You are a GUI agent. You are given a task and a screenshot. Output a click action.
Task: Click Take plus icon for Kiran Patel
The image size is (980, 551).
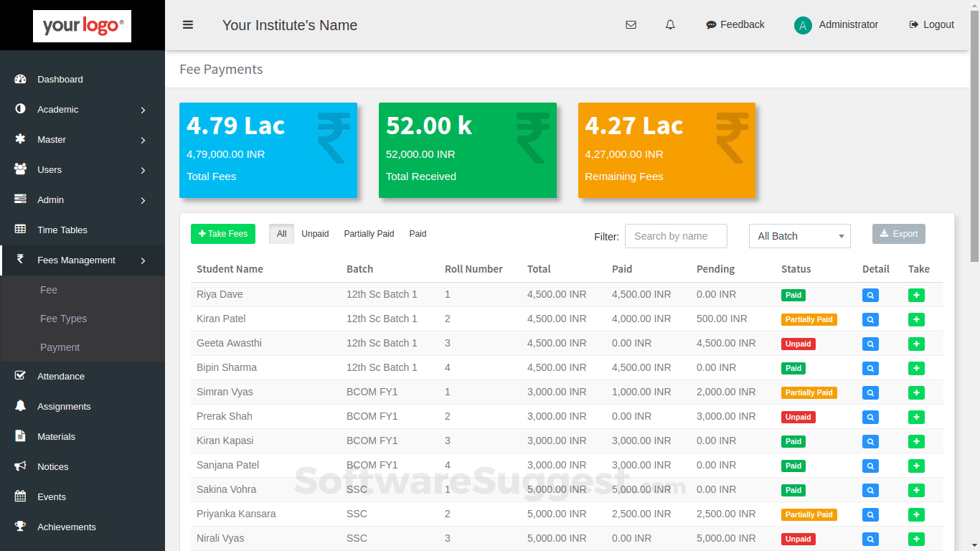[x=916, y=319]
